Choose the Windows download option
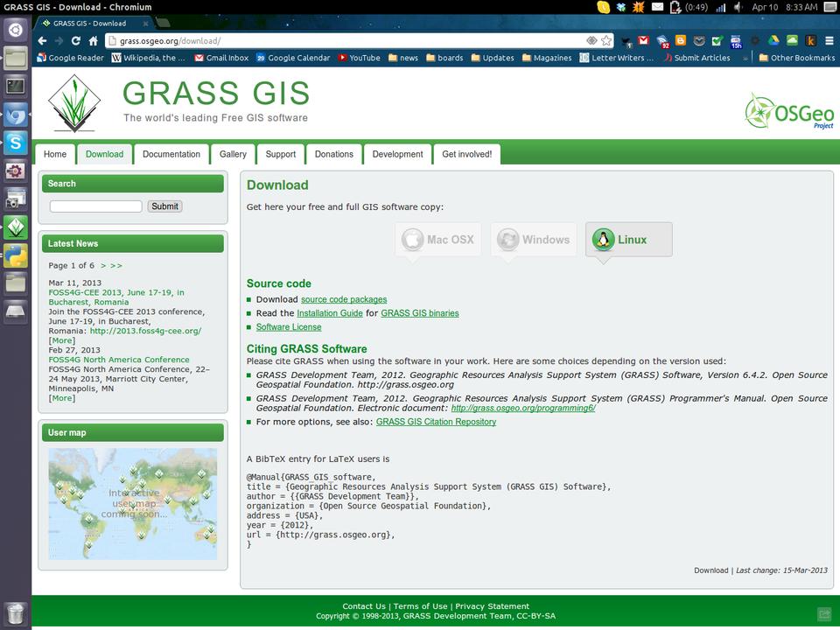 (x=534, y=240)
